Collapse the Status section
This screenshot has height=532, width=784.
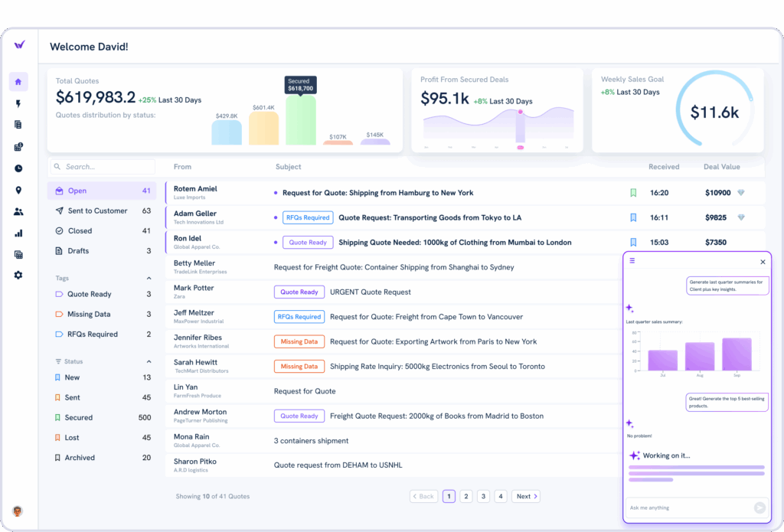[150, 361]
